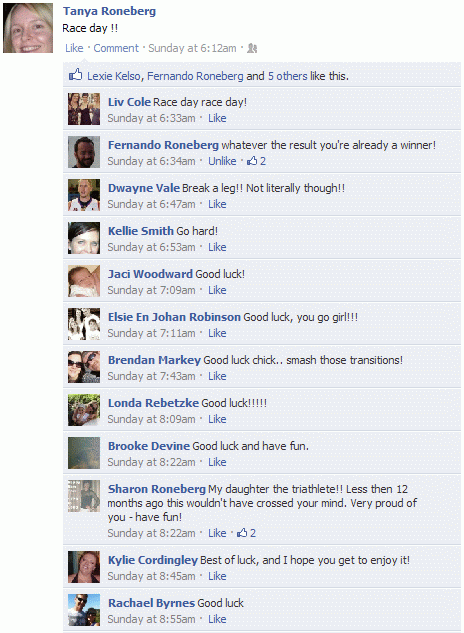Click Dwayne Vale's profile picture

coord(84,195)
